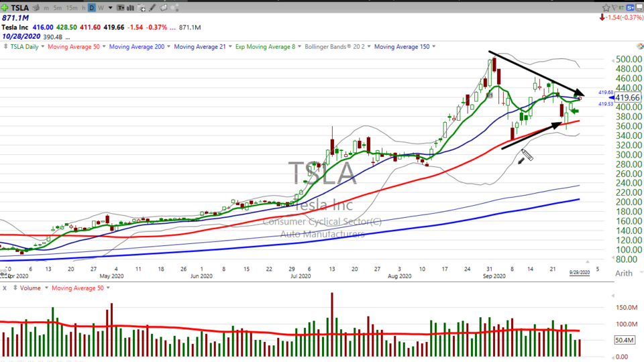Open the TSLA news icon next to ticker
The image size is (644, 362).
tap(36, 7)
